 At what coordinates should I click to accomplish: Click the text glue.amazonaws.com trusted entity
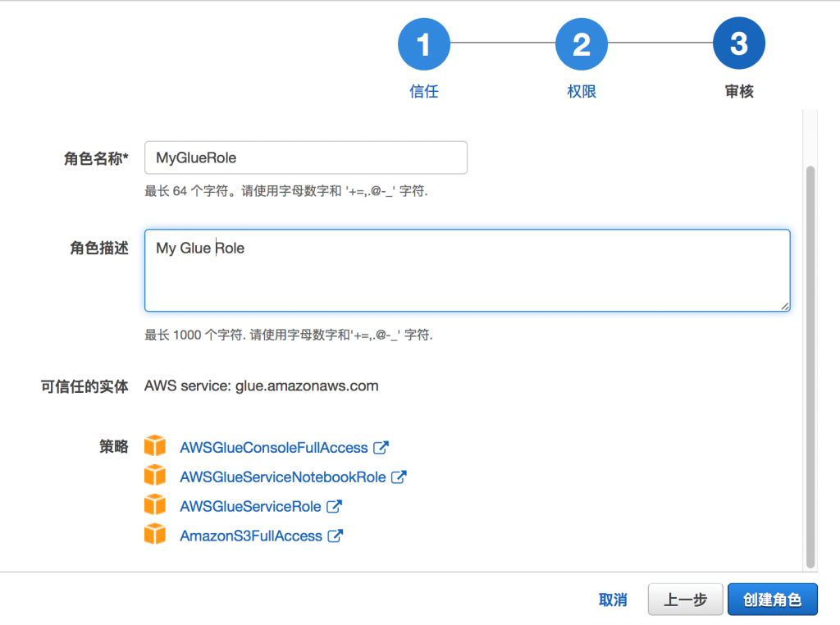click(x=307, y=386)
